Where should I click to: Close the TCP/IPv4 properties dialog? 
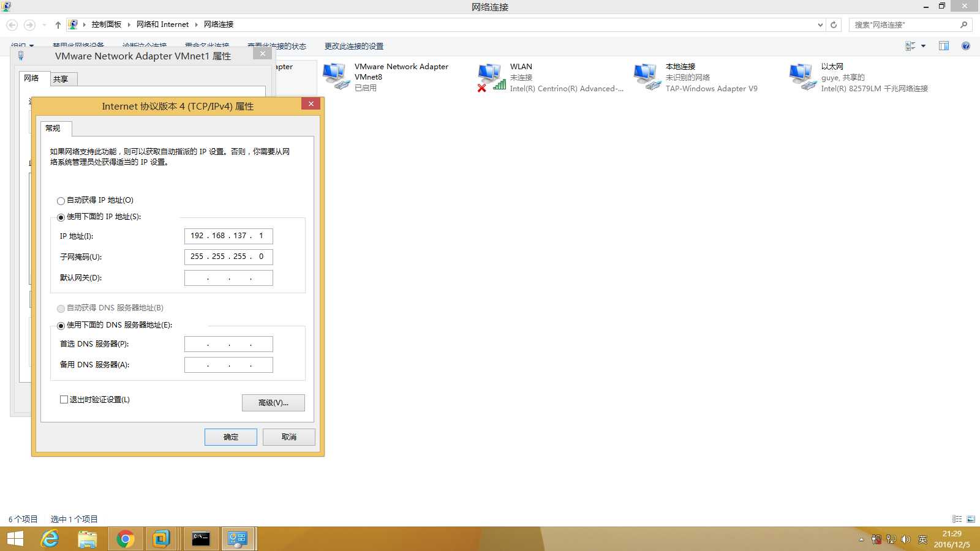311,104
